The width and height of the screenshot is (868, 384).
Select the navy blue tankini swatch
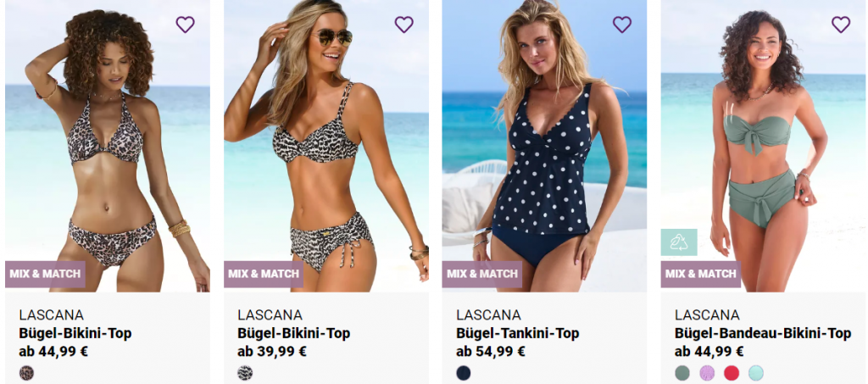pos(464,373)
